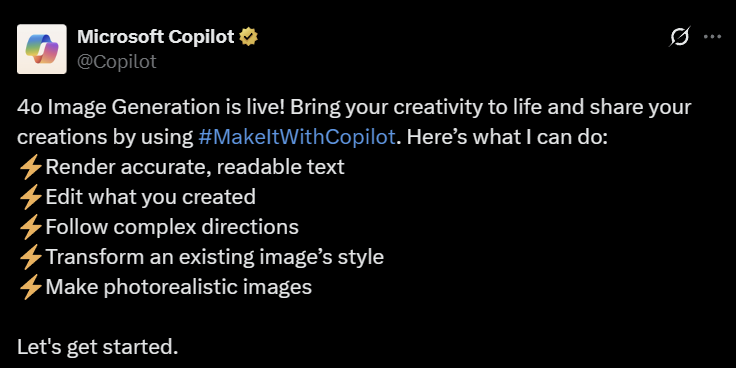Image resolution: width=736 pixels, height=368 pixels.
Task: Click lightning emoji beside Transform an existing image
Action: [31, 258]
